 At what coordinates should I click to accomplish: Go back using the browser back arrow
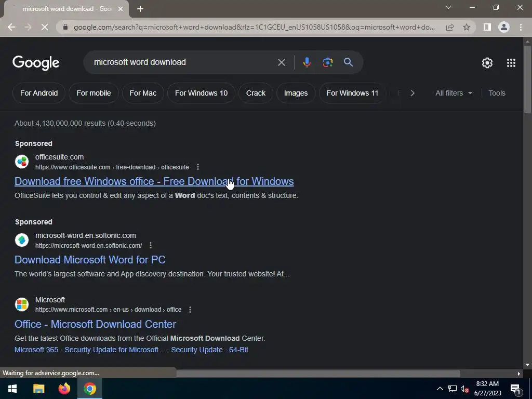(11, 27)
